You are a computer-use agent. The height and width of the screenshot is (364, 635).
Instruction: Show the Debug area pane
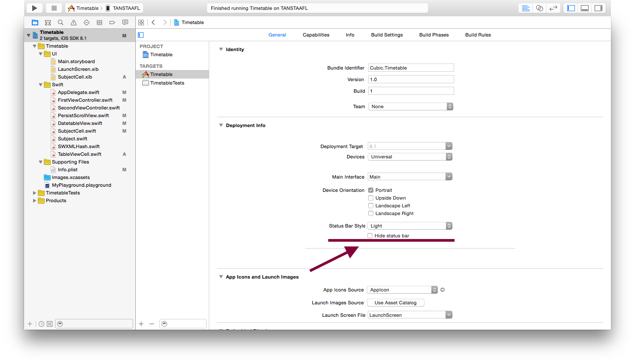(x=585, y=8)
